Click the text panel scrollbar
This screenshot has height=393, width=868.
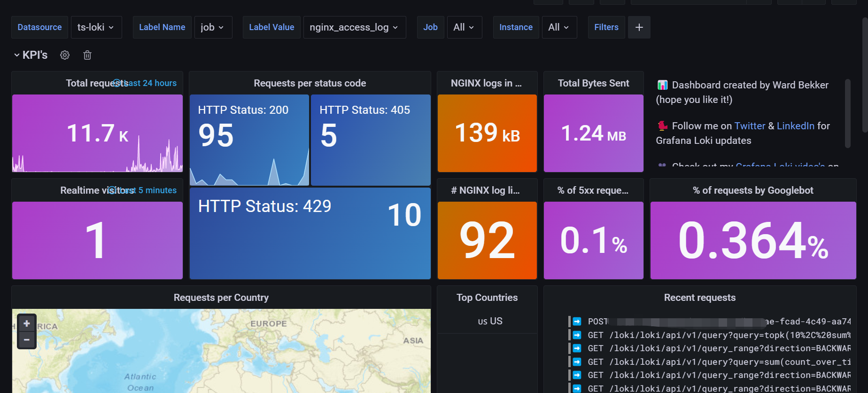click(x=848, y=113)
